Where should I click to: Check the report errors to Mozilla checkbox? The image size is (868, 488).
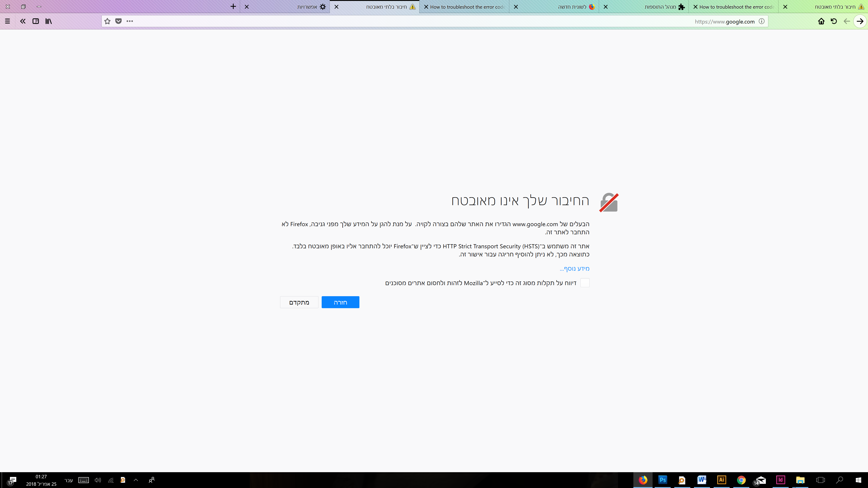click(585, 283)
